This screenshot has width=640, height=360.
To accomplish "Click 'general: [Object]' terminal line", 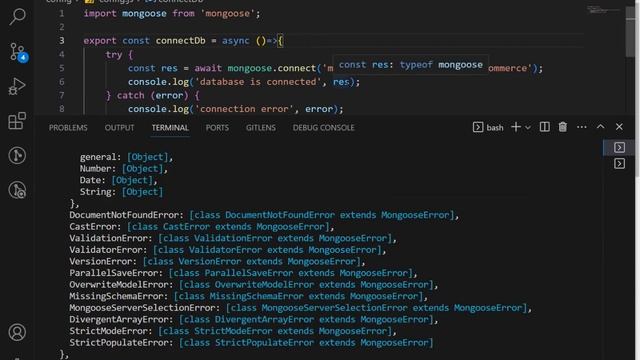I will (126, 157).
